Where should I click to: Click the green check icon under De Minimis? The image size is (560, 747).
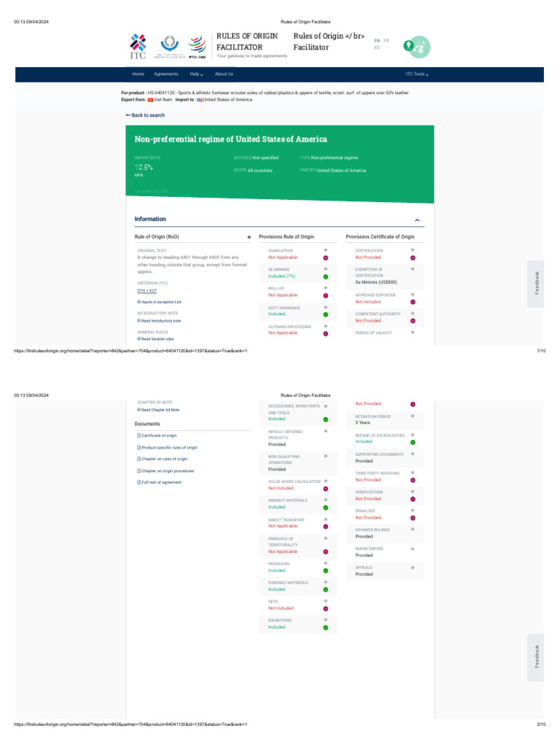tap(325, 276)
